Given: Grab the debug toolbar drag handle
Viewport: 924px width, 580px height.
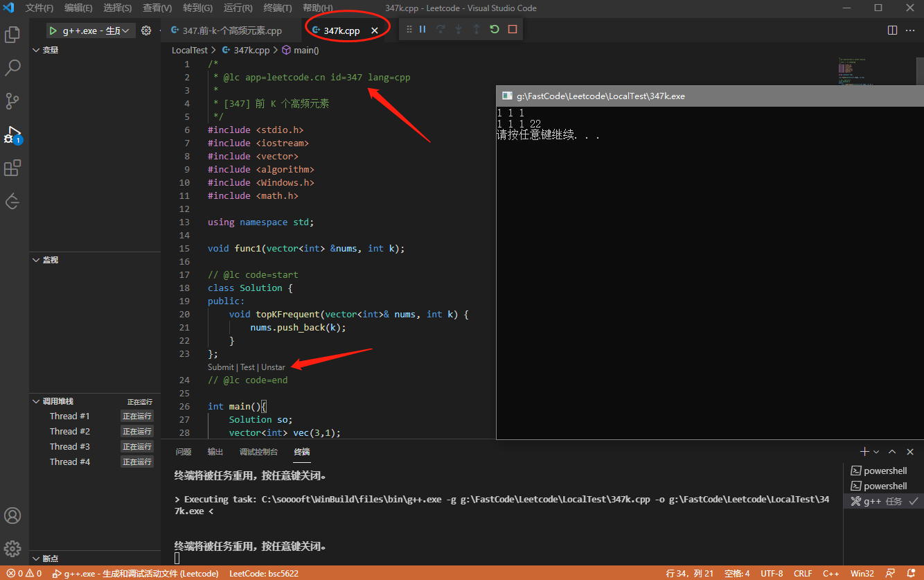Looking at the screenshot, I should coord(409,29).
